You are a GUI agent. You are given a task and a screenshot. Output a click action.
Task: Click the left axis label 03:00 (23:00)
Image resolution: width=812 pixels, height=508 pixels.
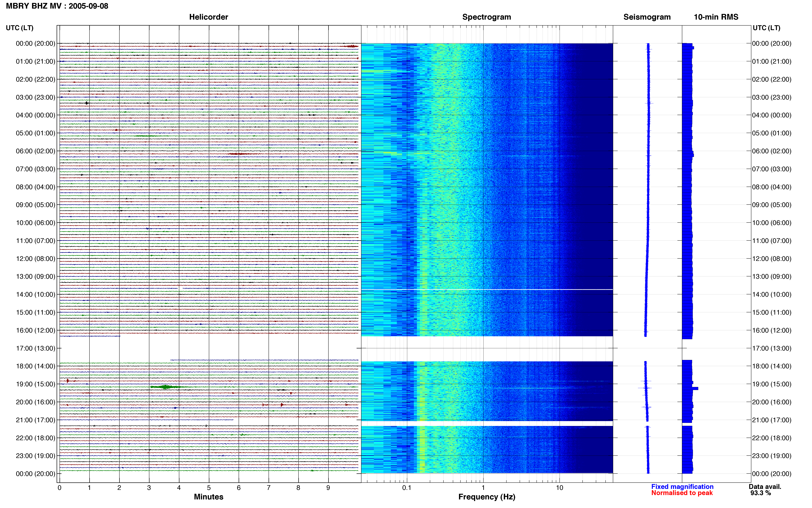coord(36,97)
